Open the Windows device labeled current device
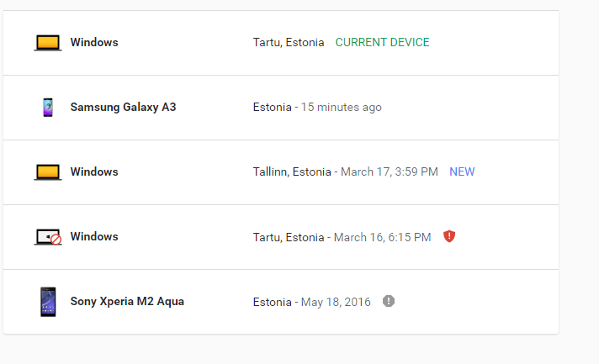This screenshot has height=364, width=599. 281,43
